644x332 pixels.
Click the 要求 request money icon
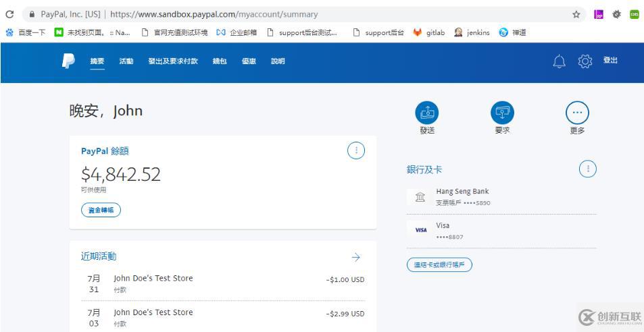(502, 113)
